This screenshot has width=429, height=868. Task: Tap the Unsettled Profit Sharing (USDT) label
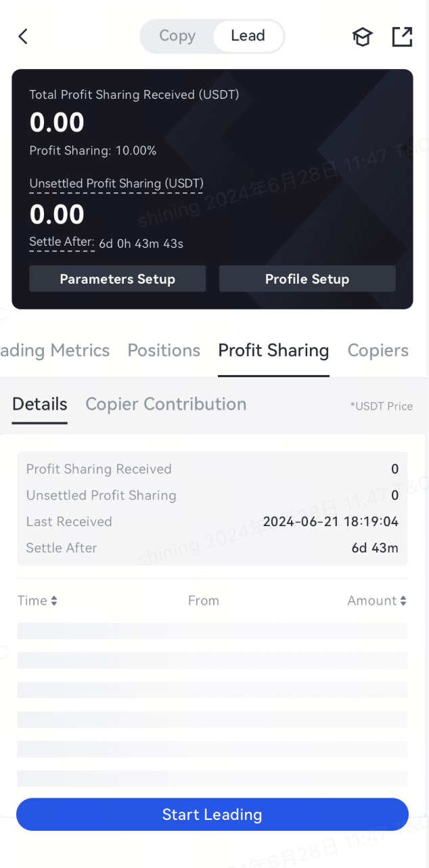[x=116, y=183]
